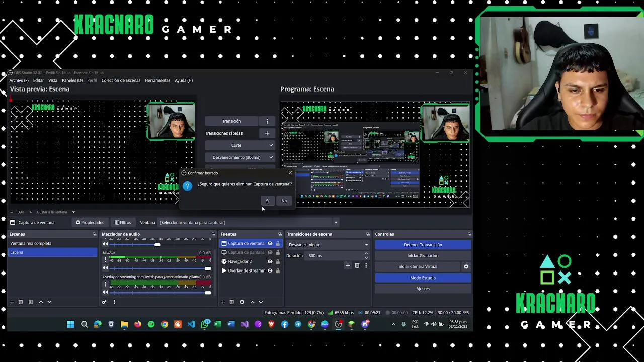Pop out the Fuentes dock icon
The height and width of the screenshot is (362, 644).
(280, 234)
